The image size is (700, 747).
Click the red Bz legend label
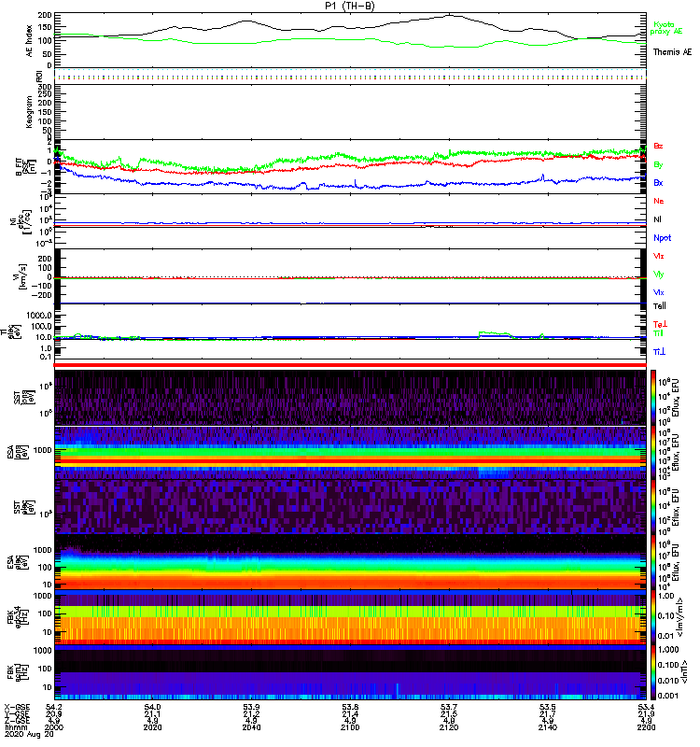659,147
